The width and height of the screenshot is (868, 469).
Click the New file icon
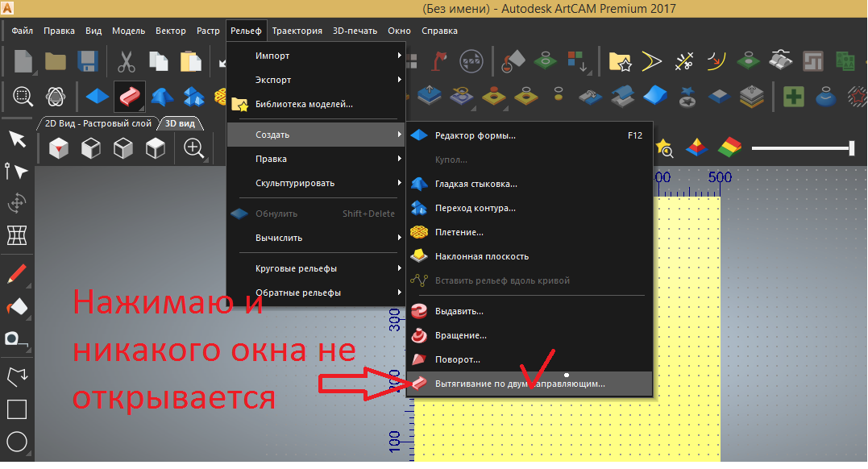pos(23,61)
